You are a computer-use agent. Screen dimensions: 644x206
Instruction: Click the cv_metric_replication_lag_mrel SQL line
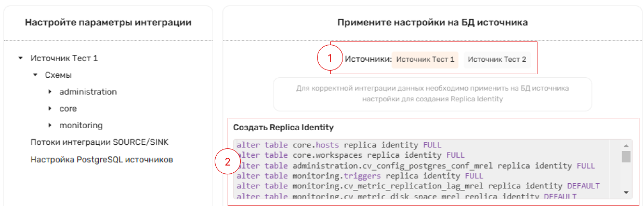(418, 186)
